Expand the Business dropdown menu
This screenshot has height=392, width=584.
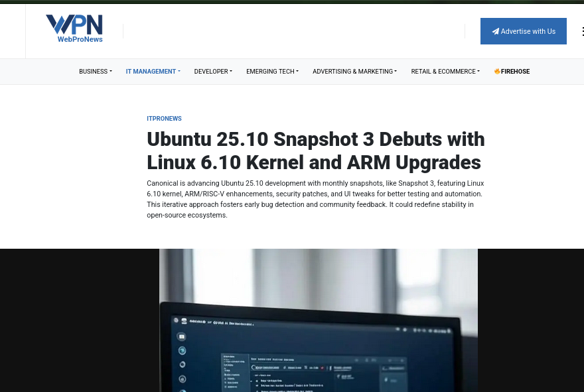pos(95,71)
